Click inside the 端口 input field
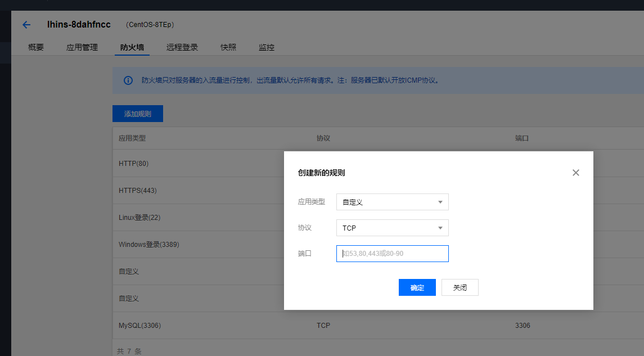This screenshot has height=356, width=644. (x=392, y=254)
